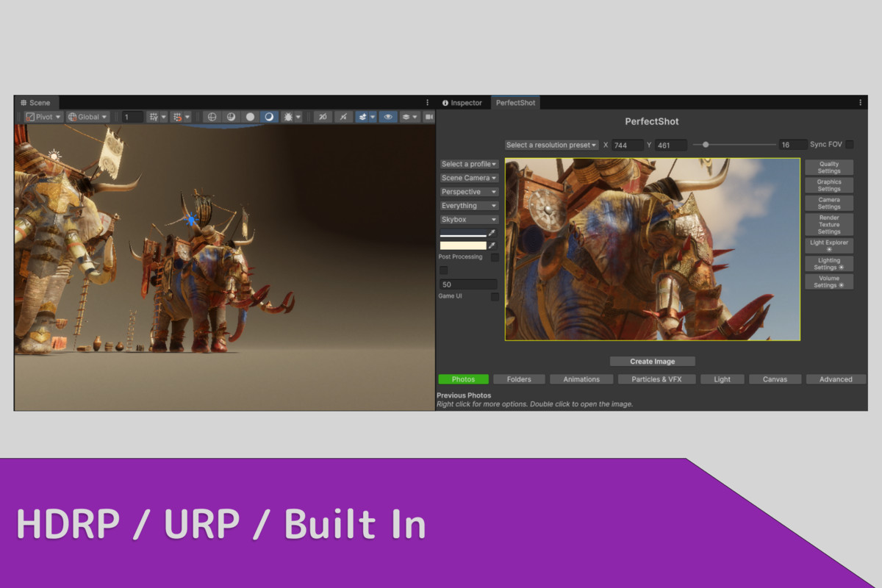Expand the Scene Camera dropdown
Image resolution: width=882 pixels, height=588 pixels.
pos(468,177)
